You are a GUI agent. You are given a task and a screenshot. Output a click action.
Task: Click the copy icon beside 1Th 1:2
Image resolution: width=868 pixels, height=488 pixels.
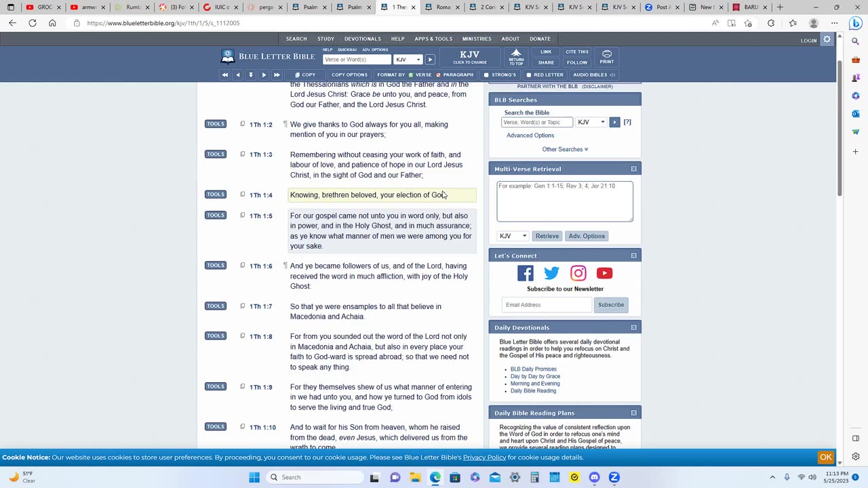click(242, 124)
